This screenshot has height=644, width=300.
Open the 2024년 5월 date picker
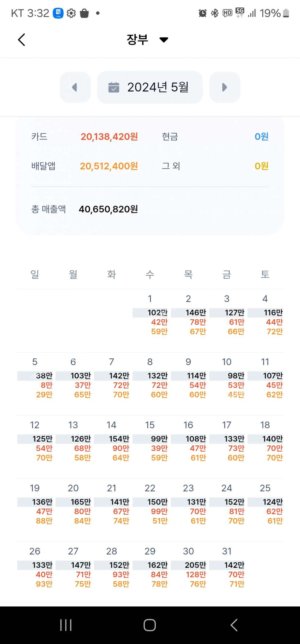[150, 87]
